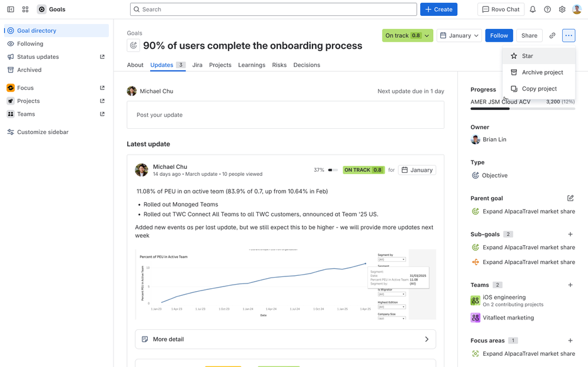Open Projects external link icon
Image resolution: width=588 pixels, height=367 pixels.
[x=102, y=101]
